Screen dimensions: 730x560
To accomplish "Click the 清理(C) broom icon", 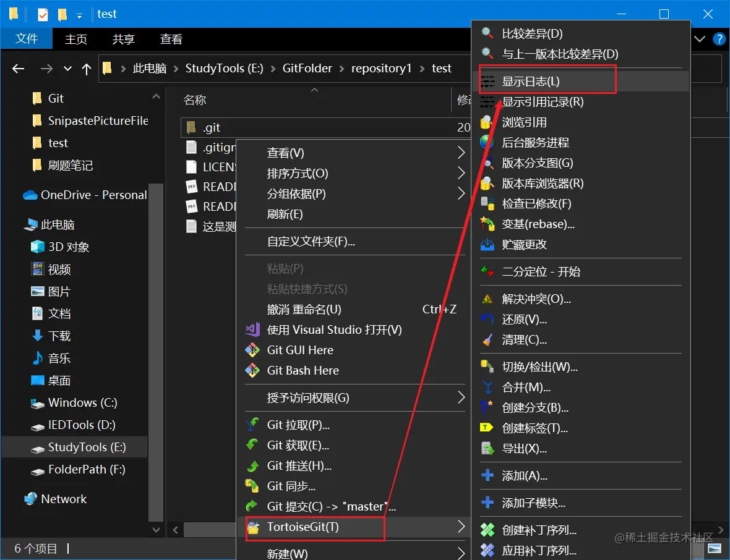I will (487, 339).
